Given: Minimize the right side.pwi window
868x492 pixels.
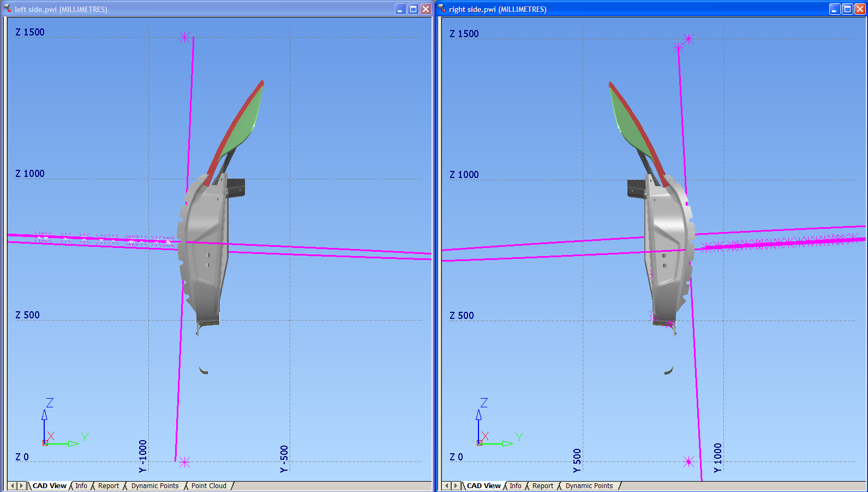Looking at the screenshot, I should point(835,9).
